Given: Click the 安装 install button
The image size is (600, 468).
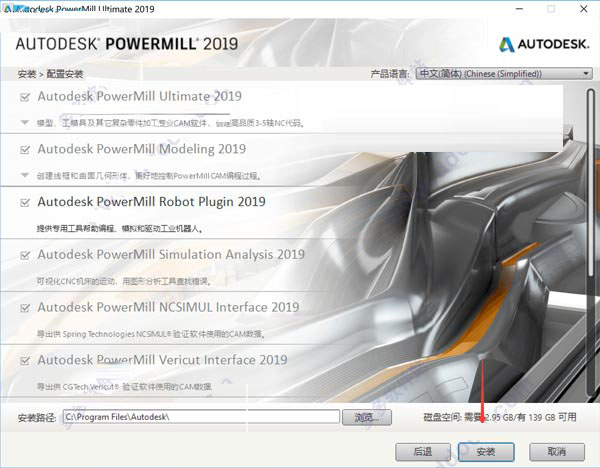Looking at the screenshot, I should (x=486, y=452).
